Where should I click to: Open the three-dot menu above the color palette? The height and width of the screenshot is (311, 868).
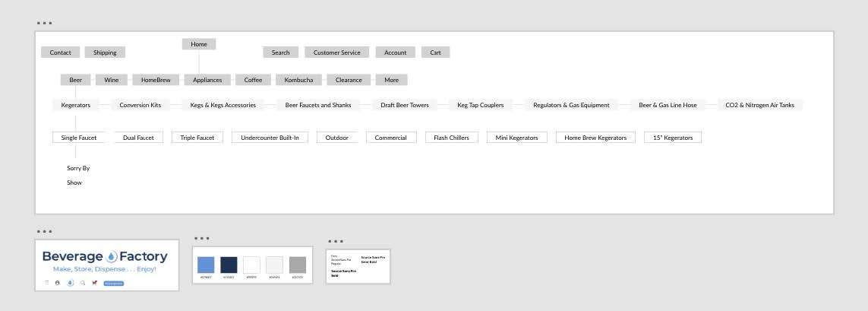(201, 238)
